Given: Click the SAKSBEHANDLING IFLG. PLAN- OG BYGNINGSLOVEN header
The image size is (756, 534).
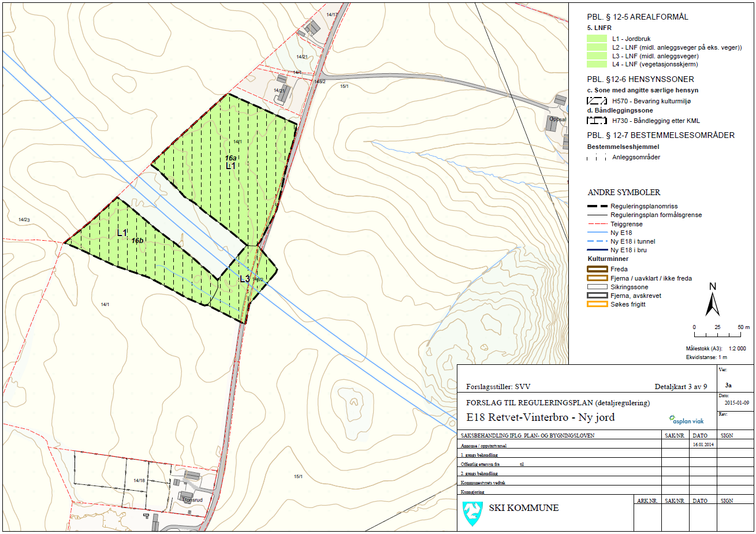Looking at the screenshot, I should (x=527, y=435).
